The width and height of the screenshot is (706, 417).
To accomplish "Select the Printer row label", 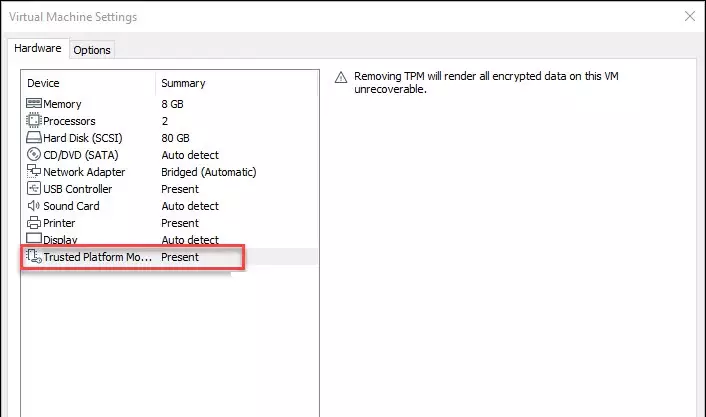I will point(59,223).
